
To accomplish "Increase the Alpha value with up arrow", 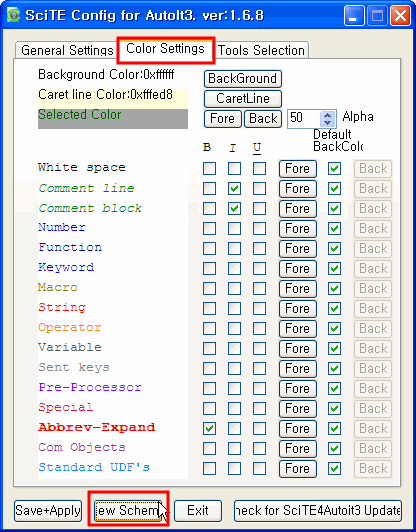I will tap(327, 115).
